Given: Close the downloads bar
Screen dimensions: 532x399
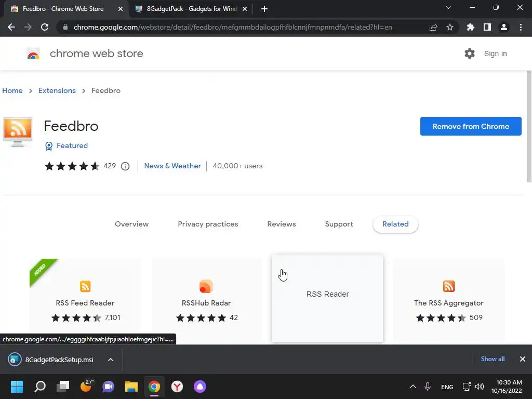Looking at the screenshot, I should tap(523, 359).
